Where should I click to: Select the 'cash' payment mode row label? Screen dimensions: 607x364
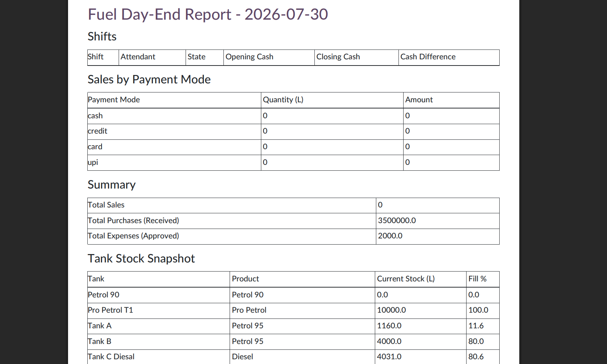[x=95, y=116]
